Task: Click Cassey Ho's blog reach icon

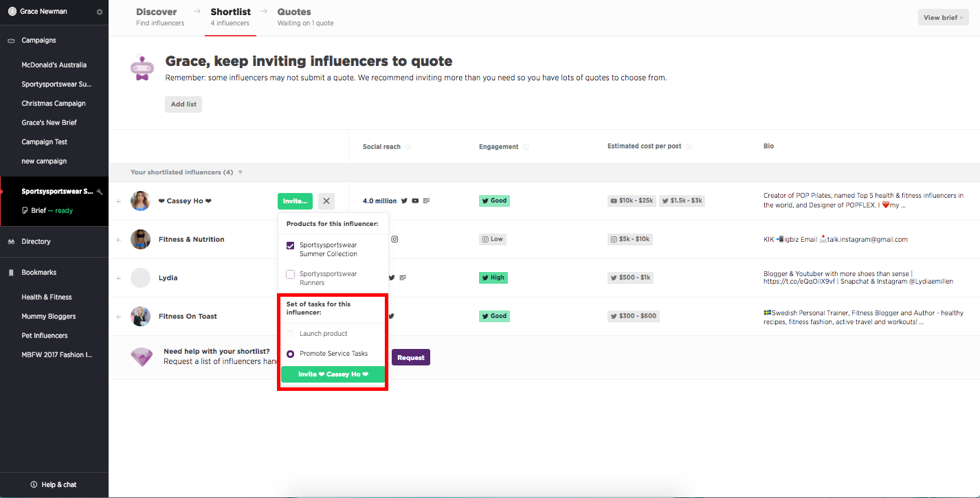Action: [426, 201]
